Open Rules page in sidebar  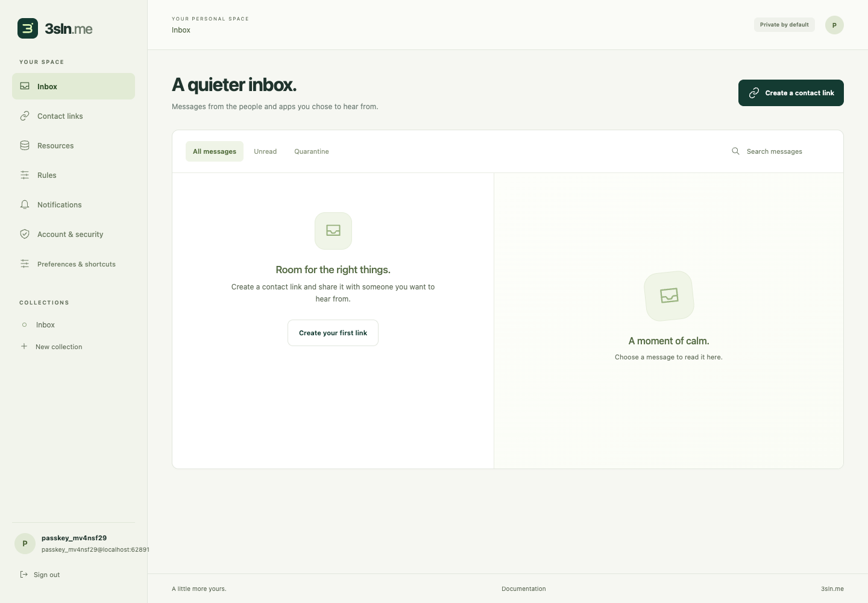pos(74,175)
